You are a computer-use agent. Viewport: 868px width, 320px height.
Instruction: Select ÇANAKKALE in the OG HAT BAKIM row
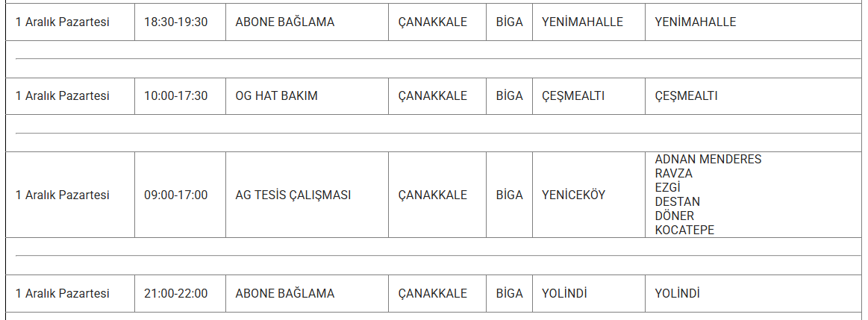[432, 96]
